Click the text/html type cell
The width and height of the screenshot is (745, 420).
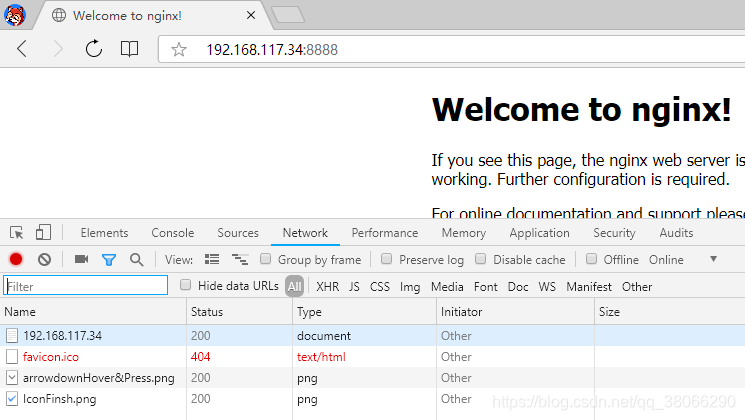pyautogui.click(x=321, y=357)
